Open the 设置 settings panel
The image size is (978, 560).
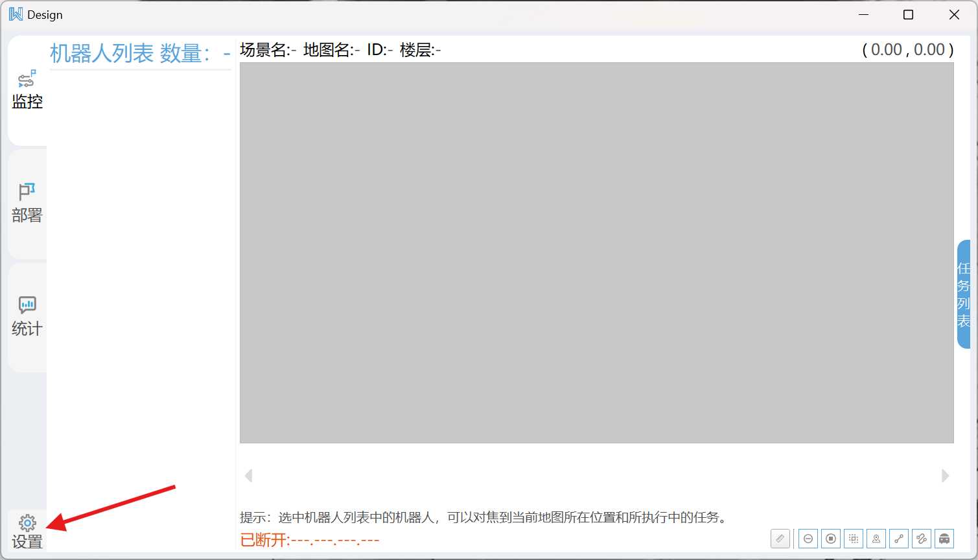coord(27,531)
